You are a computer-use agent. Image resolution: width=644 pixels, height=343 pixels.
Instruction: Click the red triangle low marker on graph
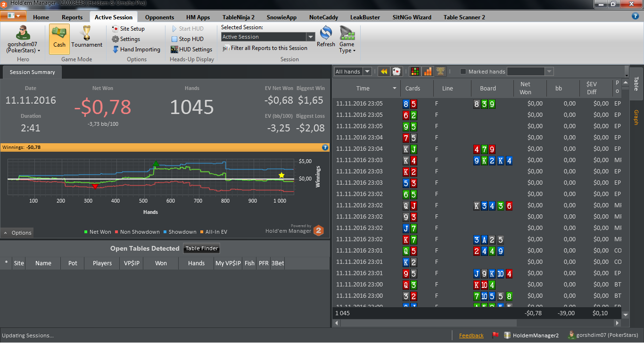coord(95,187)
